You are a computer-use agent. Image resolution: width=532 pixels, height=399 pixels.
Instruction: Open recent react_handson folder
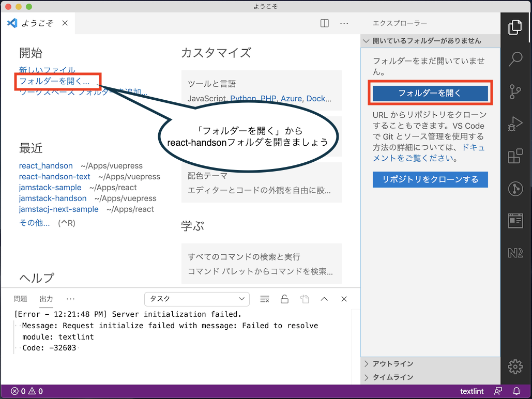pyautogui.click(x=46, y=165)
